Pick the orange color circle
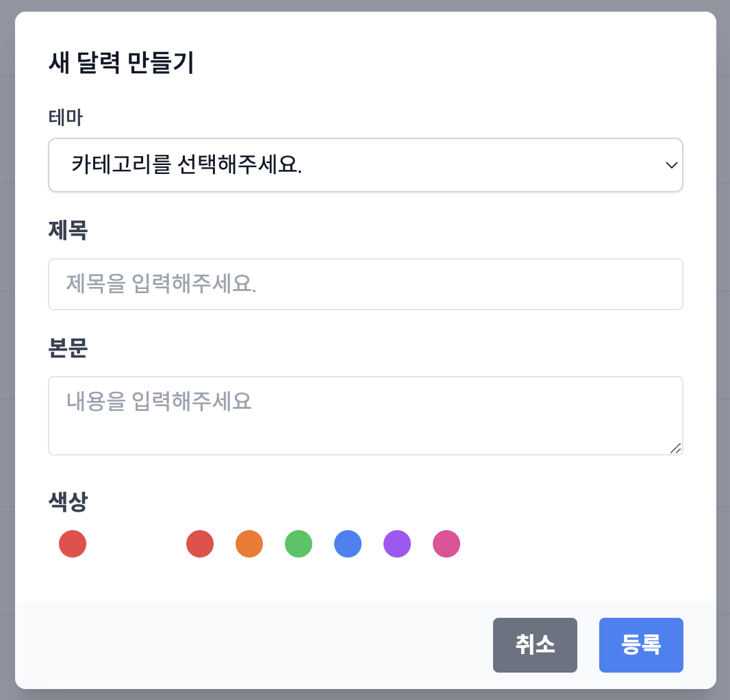This screenshot has width=730, height=700. tap(249, 543)
